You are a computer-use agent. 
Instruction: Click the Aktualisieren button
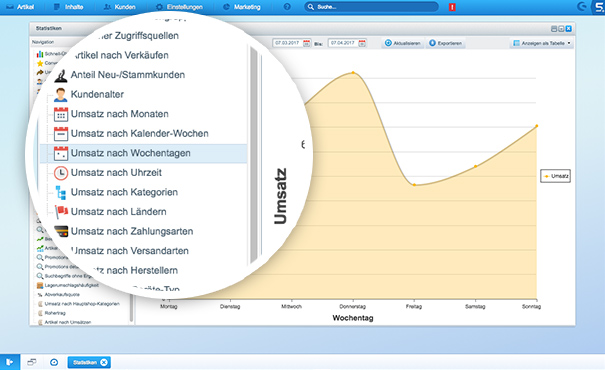point(403,43)
